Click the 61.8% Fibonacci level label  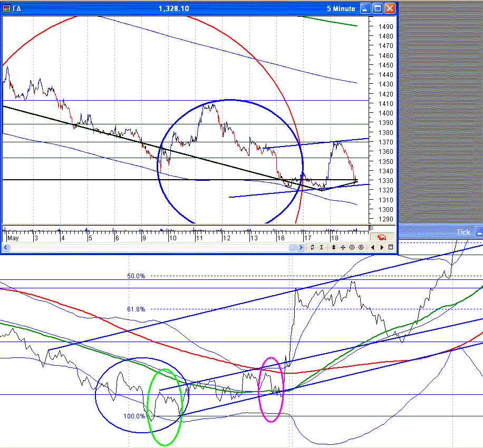136,309
